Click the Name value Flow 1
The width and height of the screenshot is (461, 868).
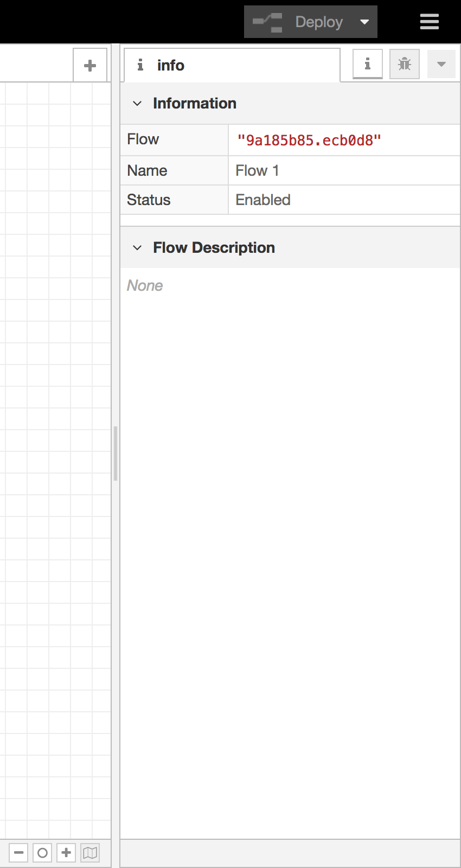257,170
